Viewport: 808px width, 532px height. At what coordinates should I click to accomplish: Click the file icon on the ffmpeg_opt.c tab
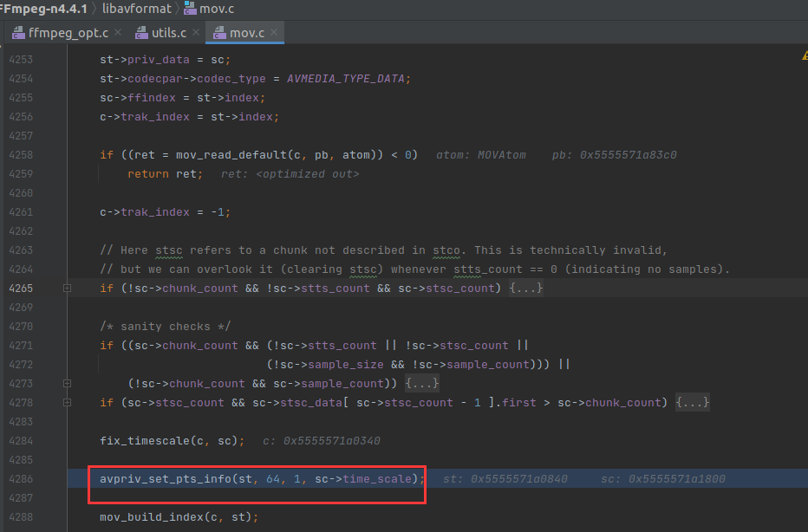coord(17,31)
